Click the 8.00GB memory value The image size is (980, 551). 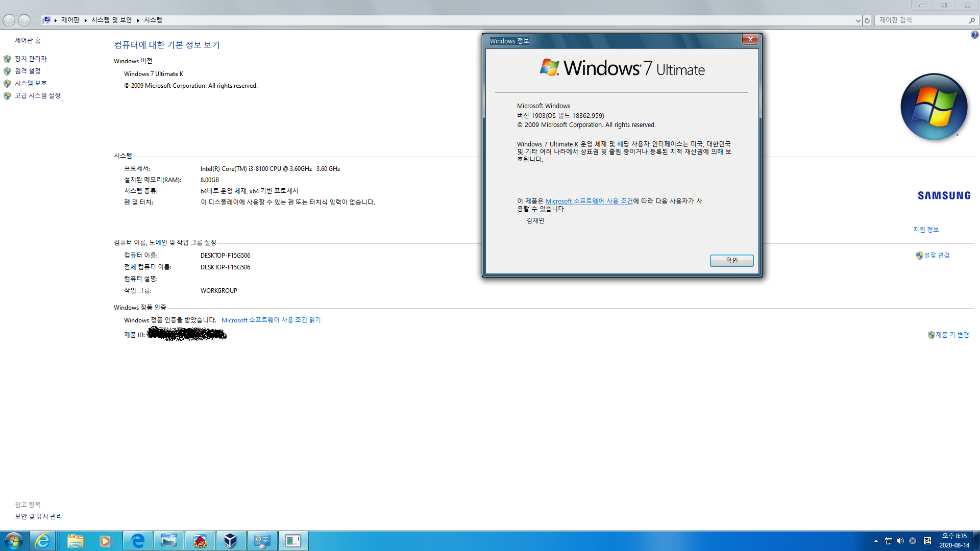[209, 180]
